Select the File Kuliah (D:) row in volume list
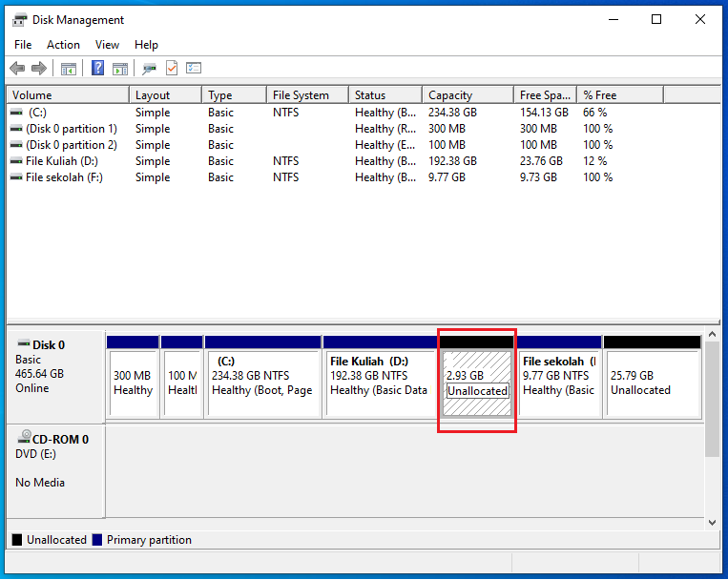728x580 pixels. pyautogui.click(x=61, y=161)
